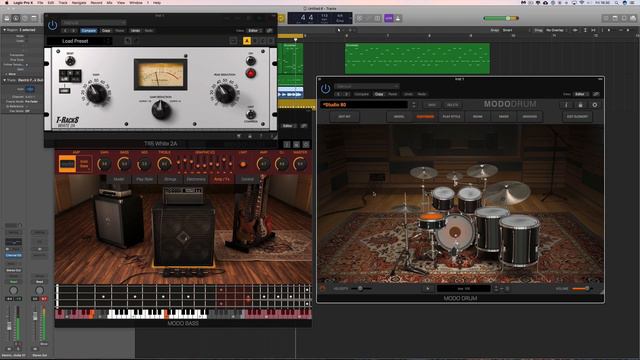Image resolution: width=640 pixels, height=360 pixels.
Task: Toggle the MODO DRUM plugin power button
Action: [325, 88]
